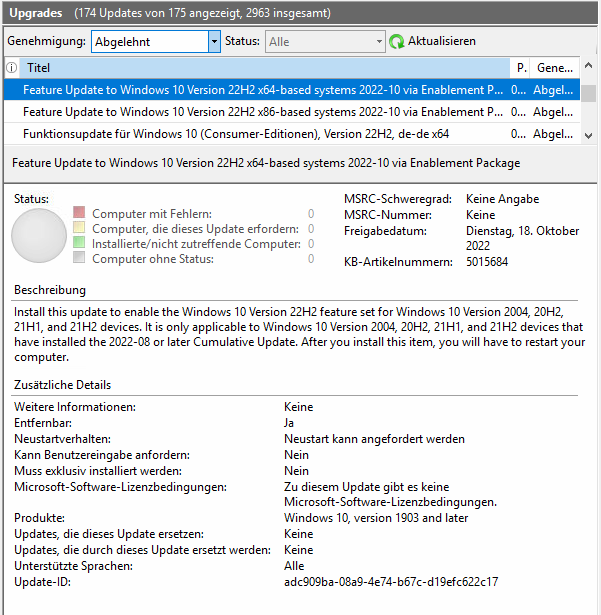Click the update list scroll-up arrow
The image size is (601, 615).
click(x=588, y=66)
